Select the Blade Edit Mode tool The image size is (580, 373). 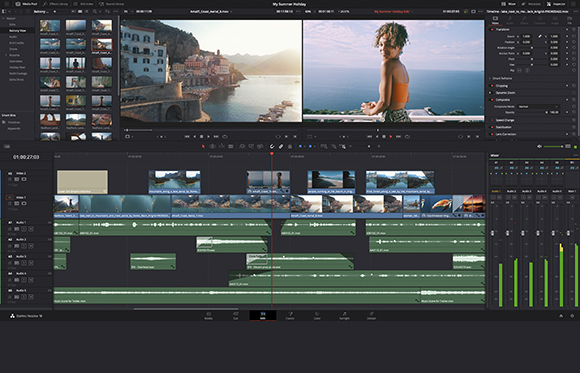230,147
